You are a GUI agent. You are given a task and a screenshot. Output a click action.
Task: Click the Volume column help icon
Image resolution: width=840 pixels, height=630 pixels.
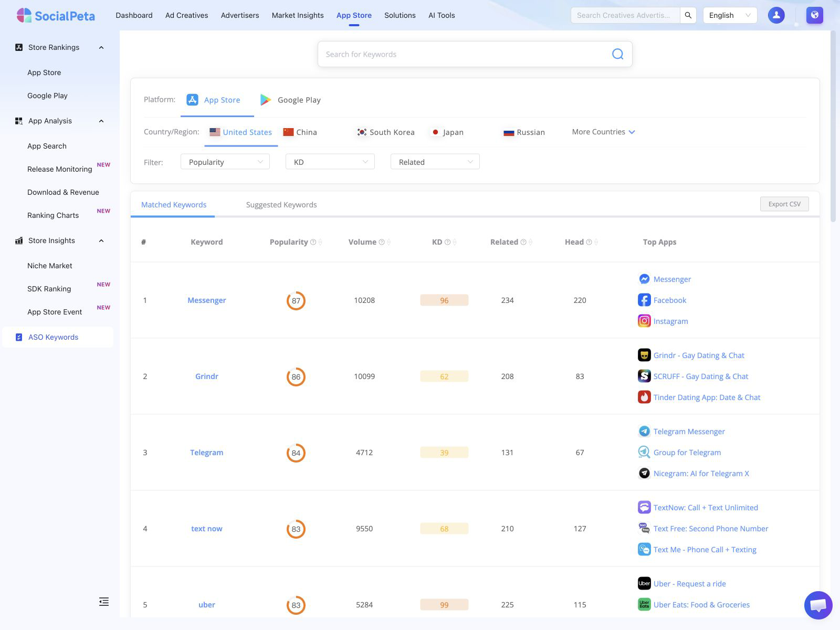click(382, 242)
